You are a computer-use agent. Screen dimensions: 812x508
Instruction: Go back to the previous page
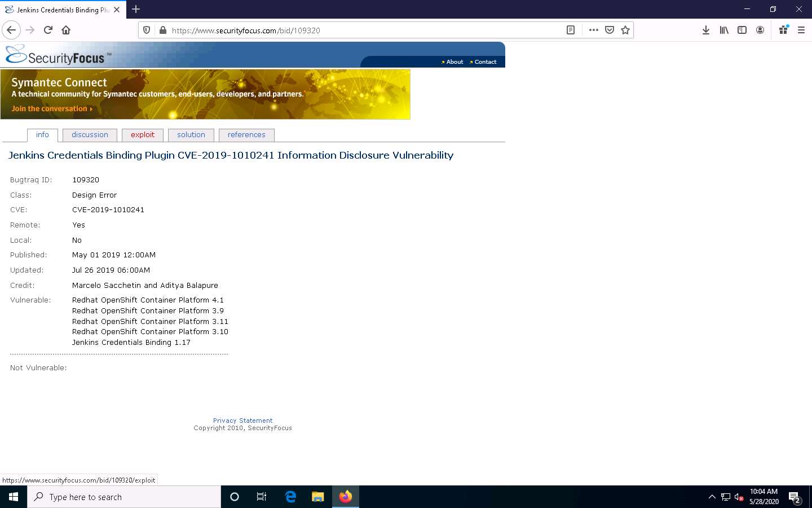coord(11,30)
